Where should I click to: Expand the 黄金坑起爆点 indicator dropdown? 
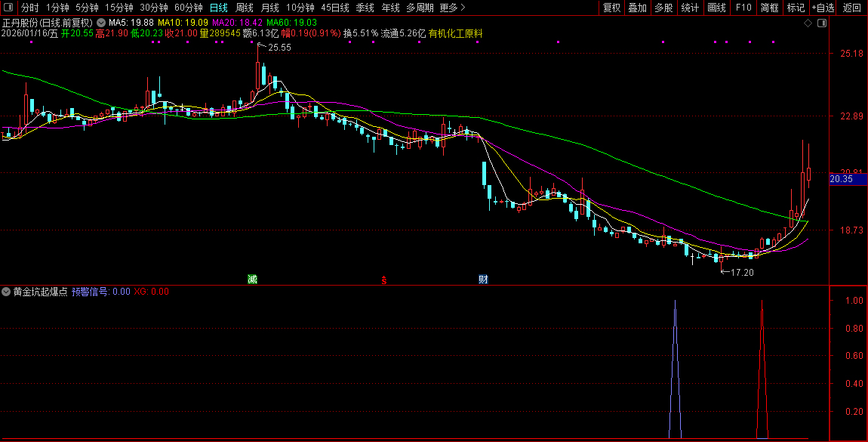(7, 291)
